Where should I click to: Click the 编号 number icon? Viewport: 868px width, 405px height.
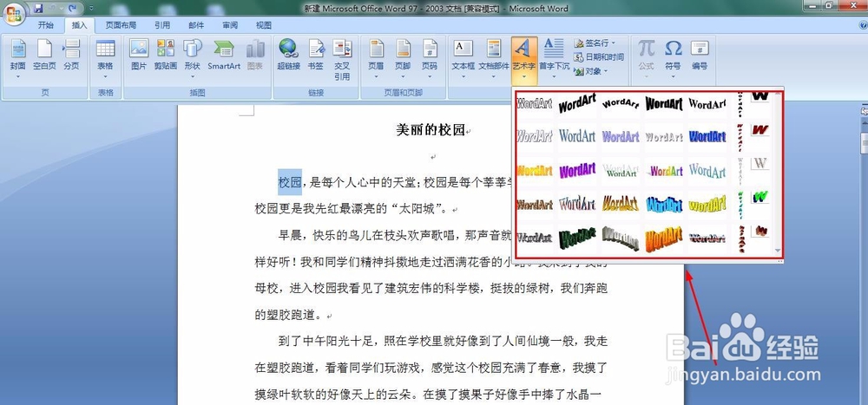click(700, 56)
